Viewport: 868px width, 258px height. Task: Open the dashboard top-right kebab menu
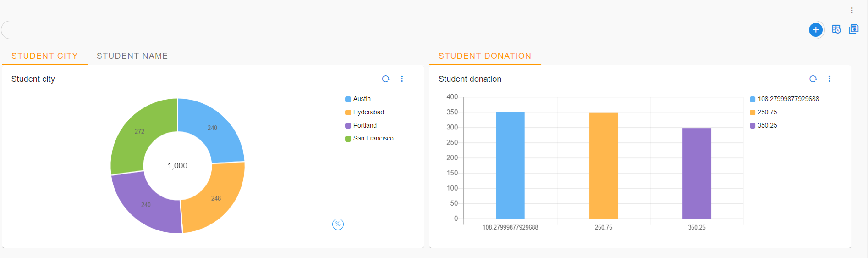(852, 11)
